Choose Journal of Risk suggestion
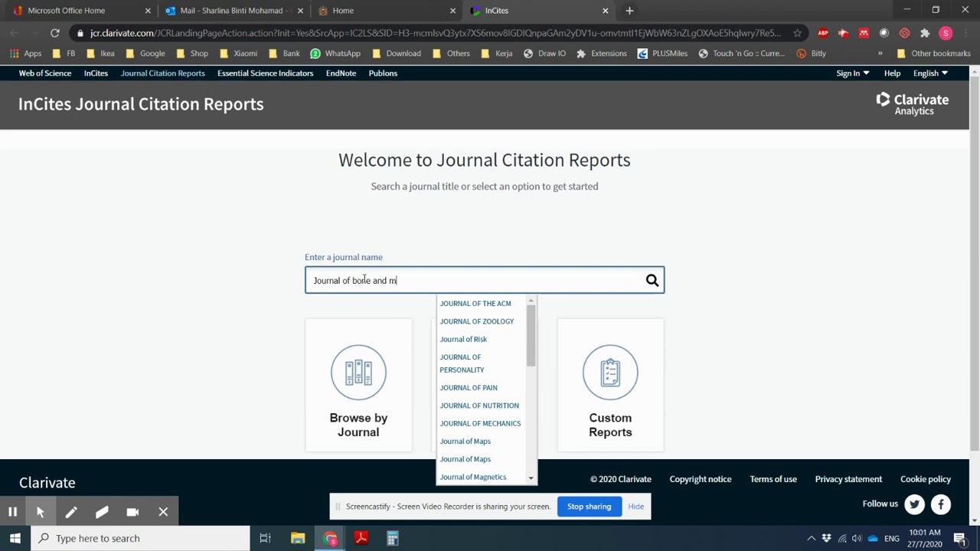The height and width of the screenshot is (551, 980). click(463, 339)
